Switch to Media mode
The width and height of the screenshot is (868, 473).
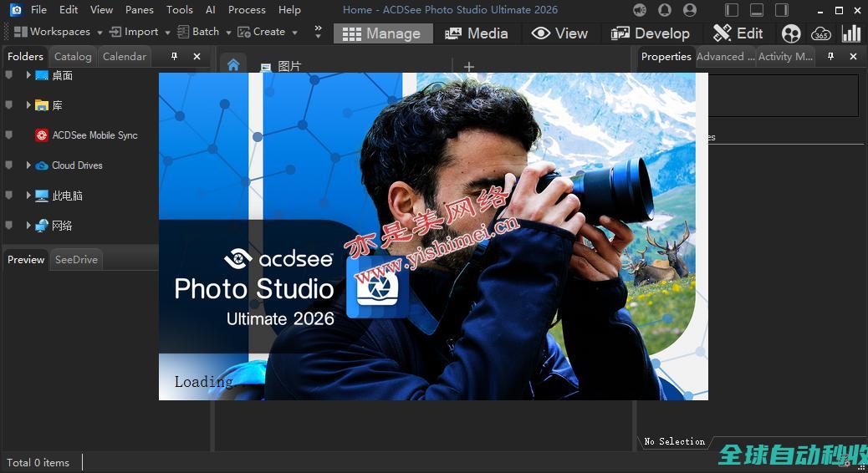(477, 33)
